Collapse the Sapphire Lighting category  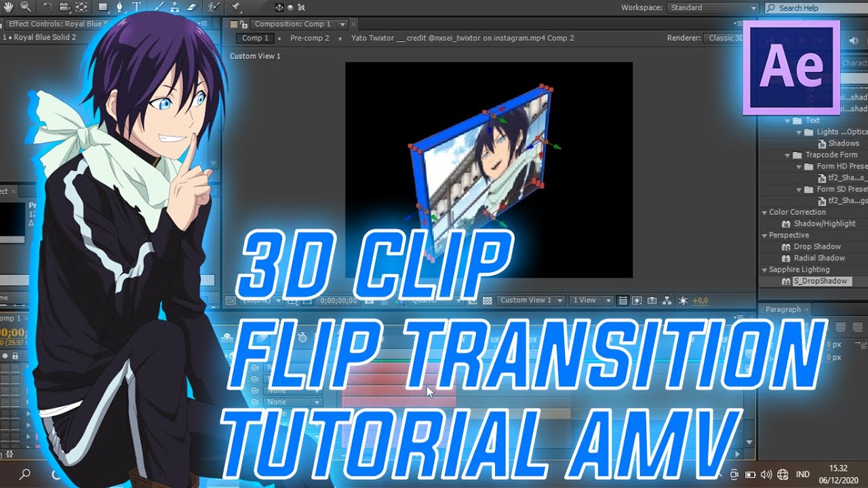click(x=764, y=270)
